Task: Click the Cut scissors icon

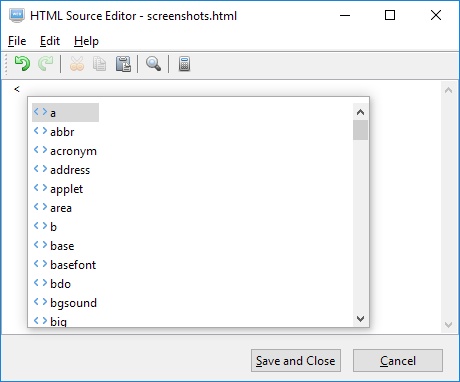Action: pos(77,64)
